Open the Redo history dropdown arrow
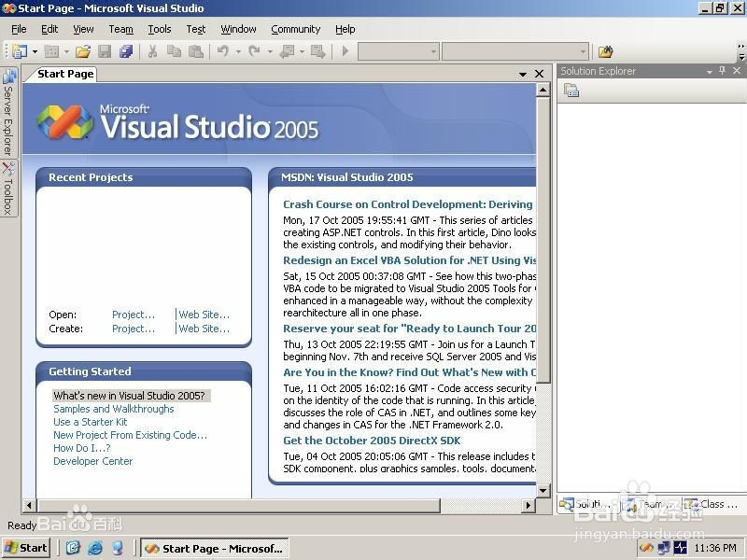 (x=270, y=51)
